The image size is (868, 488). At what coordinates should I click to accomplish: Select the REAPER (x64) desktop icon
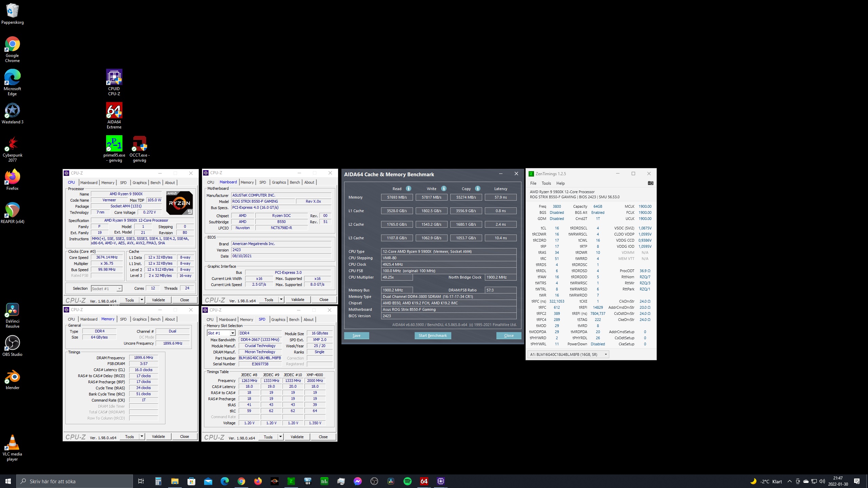coord(13,213)
